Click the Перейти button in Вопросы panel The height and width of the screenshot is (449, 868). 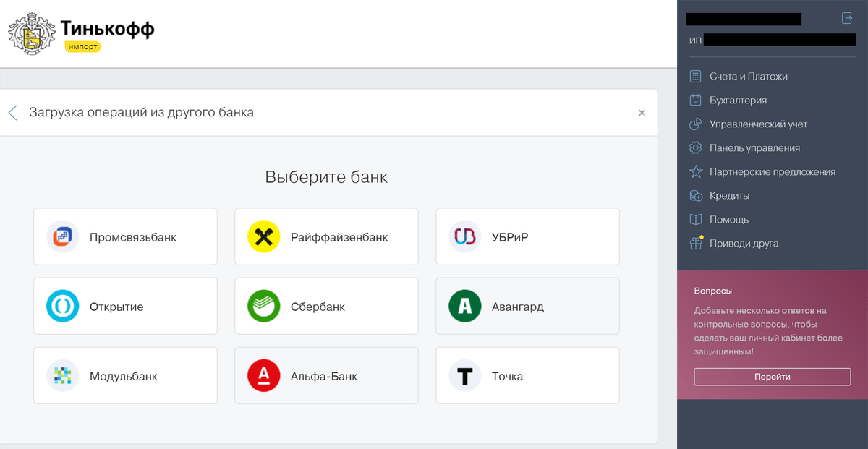tap(773, 377)
